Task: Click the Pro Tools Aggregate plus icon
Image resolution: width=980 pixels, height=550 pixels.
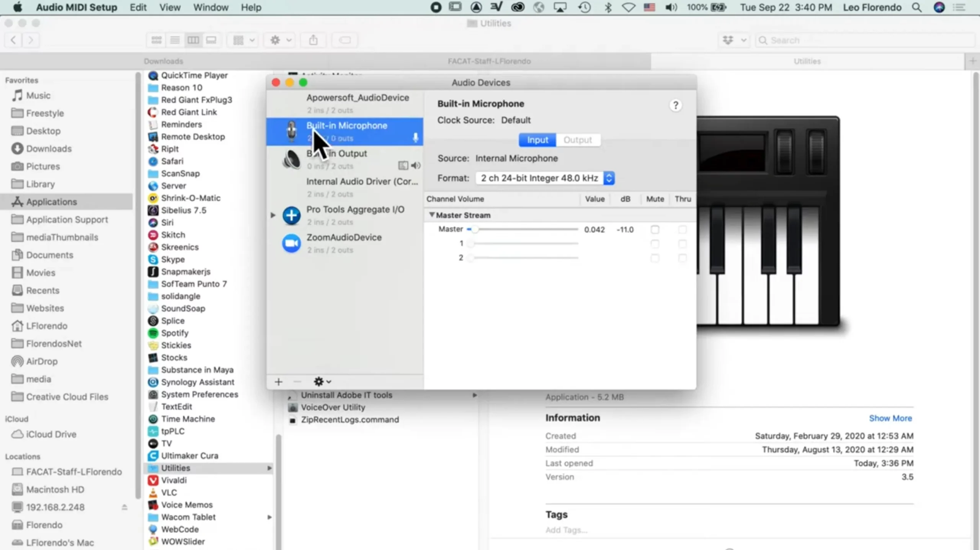Action: pos(291,215)
